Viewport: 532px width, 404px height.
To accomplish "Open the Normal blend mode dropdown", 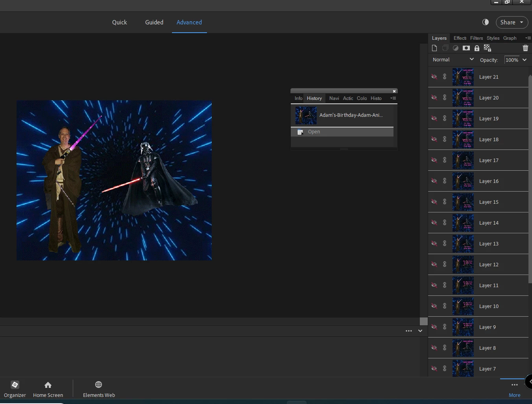I will [453, 60].
